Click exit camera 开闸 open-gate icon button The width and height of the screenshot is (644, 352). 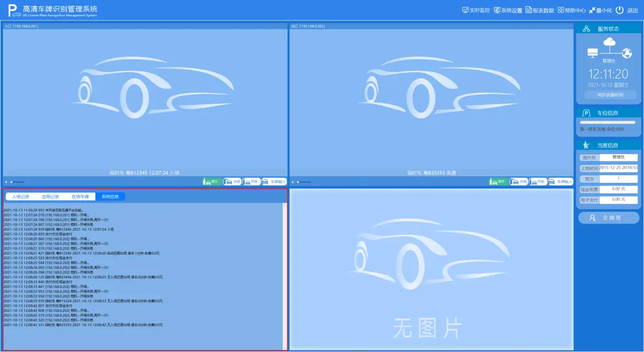click(538, 181)
